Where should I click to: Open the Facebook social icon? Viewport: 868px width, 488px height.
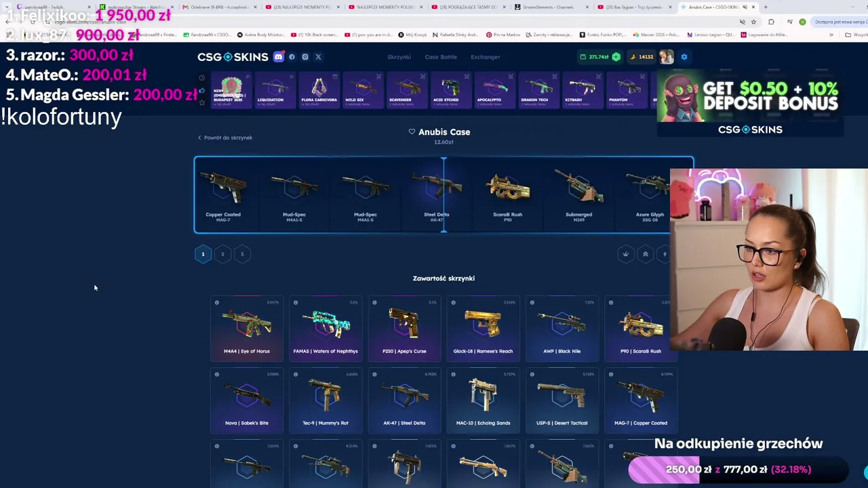[x=292, y=57]
